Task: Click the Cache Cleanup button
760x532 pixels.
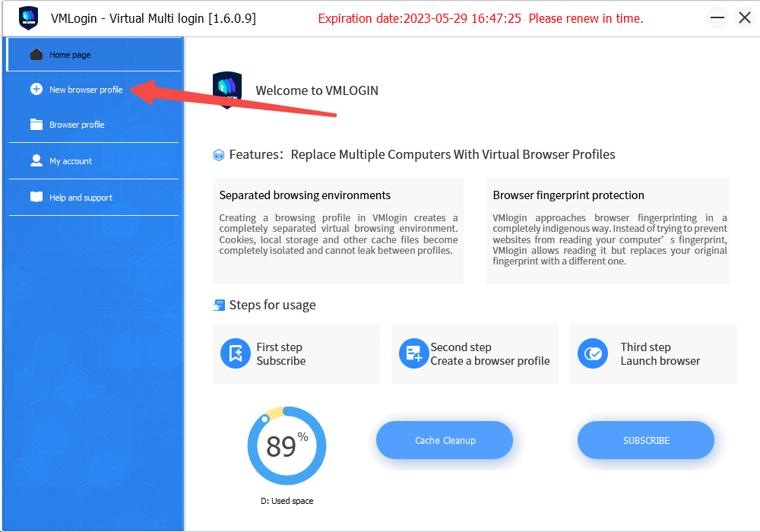Action: (x=445, y=440)
